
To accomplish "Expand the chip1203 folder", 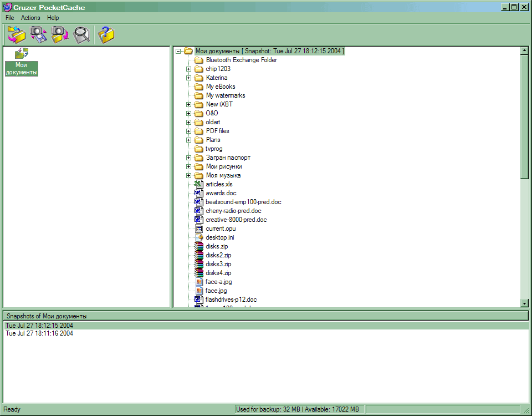I will pyautogui.click(x=189, y=69).
